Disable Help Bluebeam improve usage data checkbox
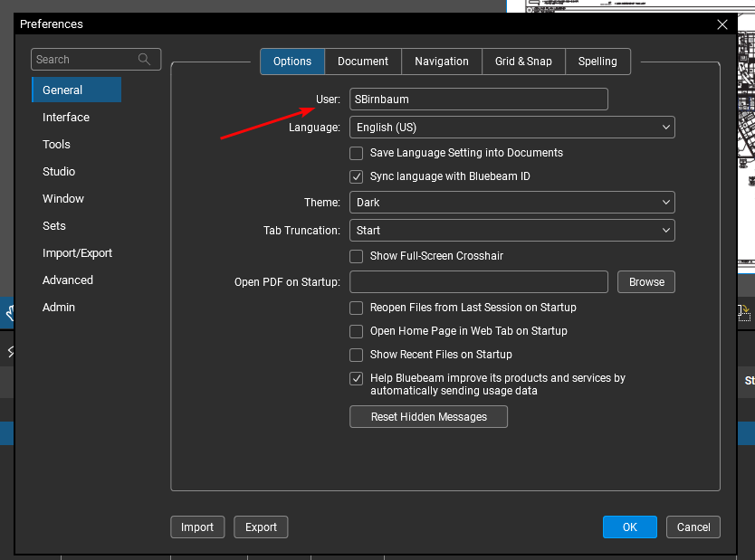The image size is (755, 560). click(357, 379)
